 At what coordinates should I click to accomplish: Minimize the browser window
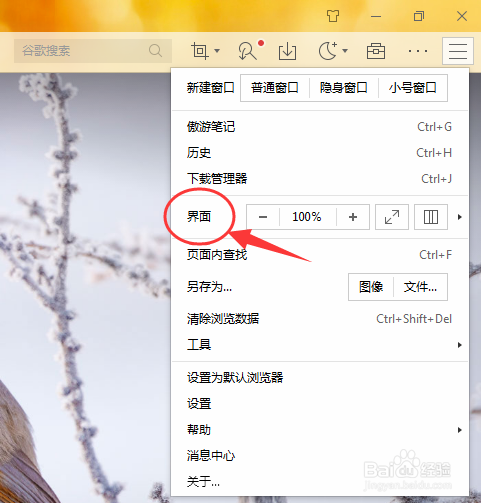(x=376, y=16)
